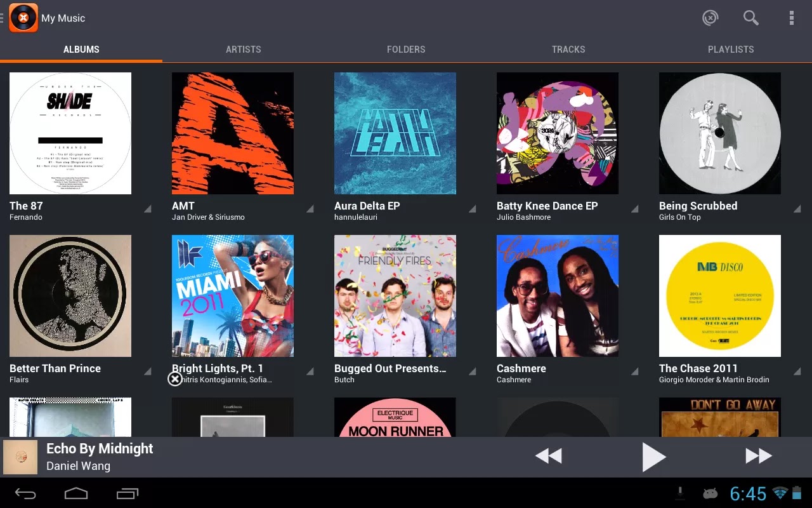Open the remote device connect icon
Screen dimensions: 812x508
click(710, 18)
